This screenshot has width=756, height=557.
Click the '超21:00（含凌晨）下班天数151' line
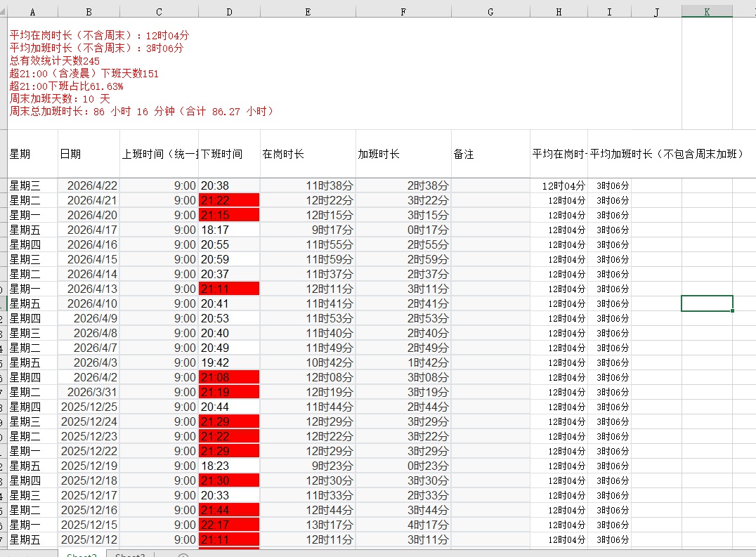84,73
